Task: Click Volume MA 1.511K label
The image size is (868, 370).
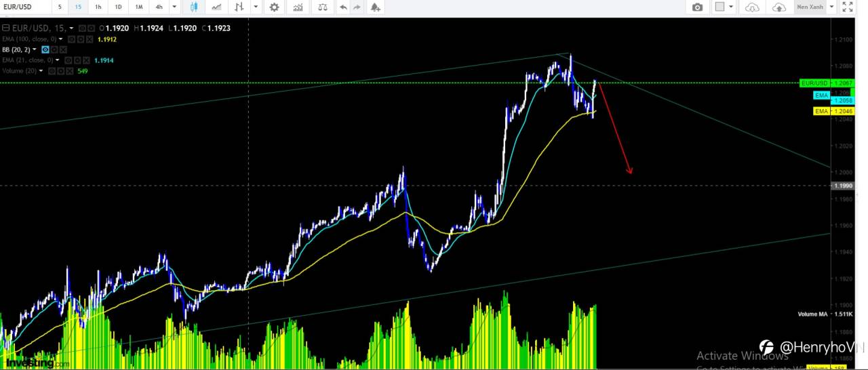Action: tap(825, 314)
